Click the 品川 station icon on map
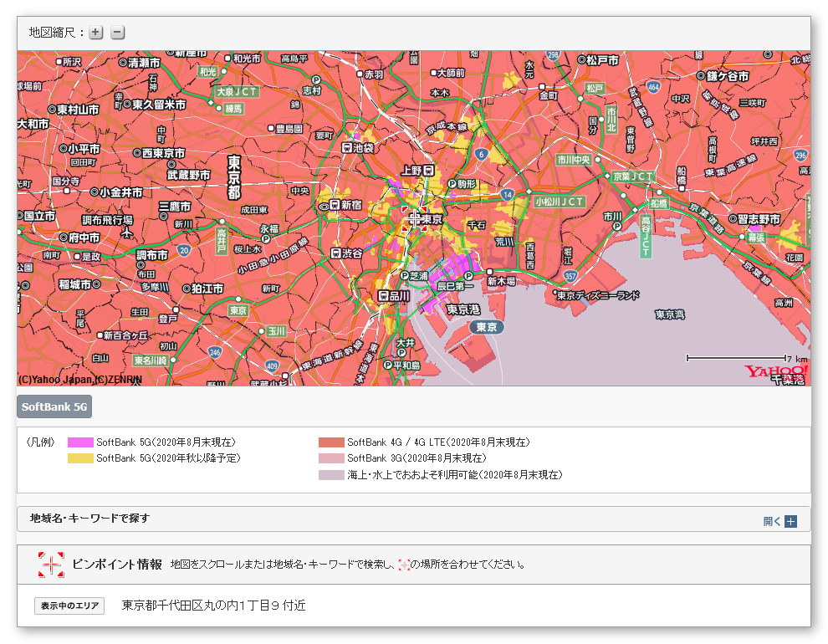828x644 pixels. click(383, 296)
